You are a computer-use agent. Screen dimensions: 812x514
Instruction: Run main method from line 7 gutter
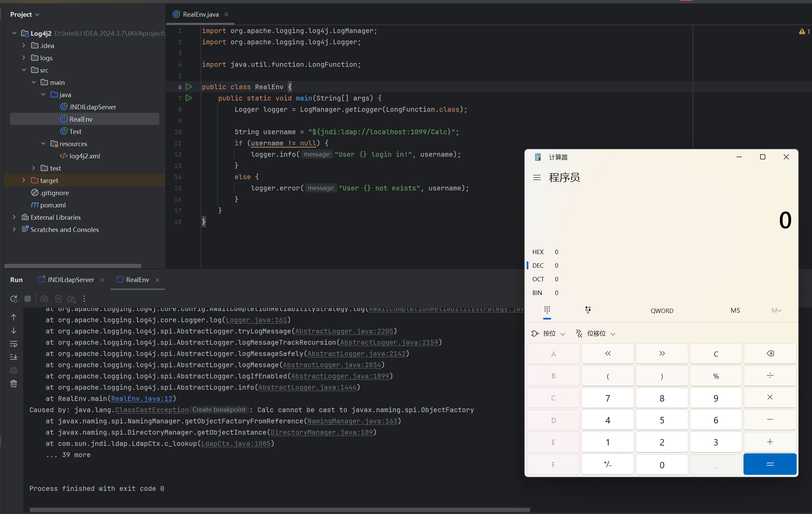(x=189, y=98)
